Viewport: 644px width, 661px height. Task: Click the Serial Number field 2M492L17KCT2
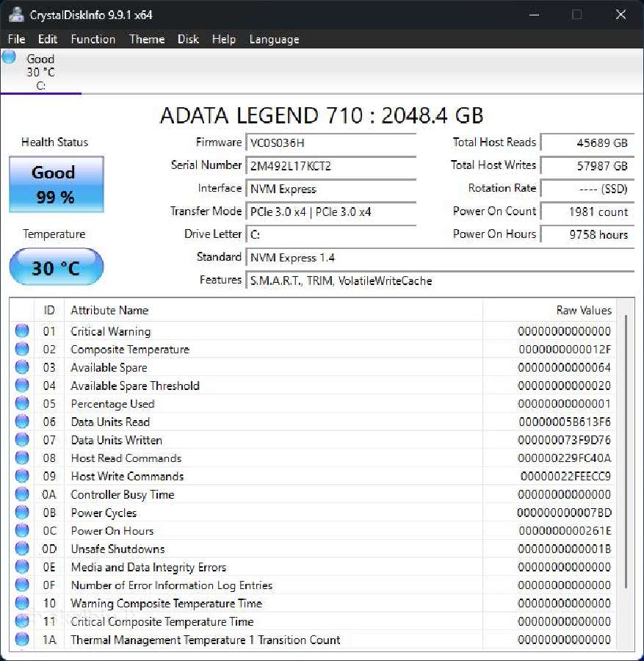(331, 166)
